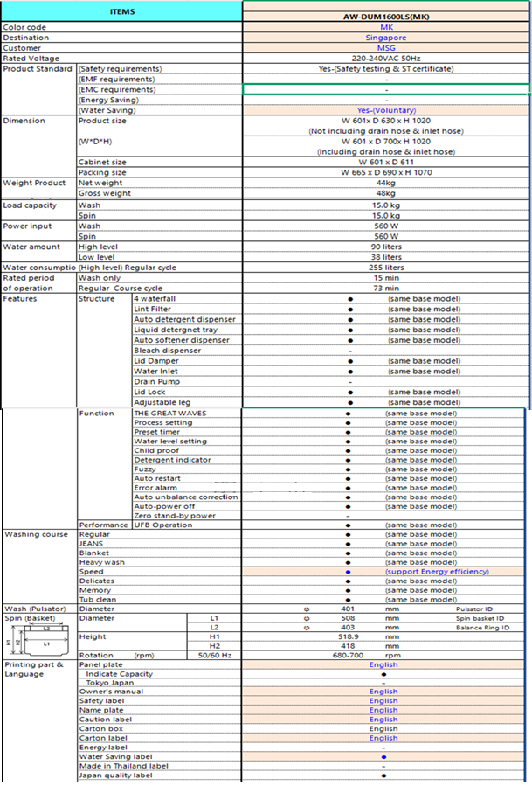Click the "Owner's manual" cell
This screenshot has width=532, height=786.
[x=159, y=692]
